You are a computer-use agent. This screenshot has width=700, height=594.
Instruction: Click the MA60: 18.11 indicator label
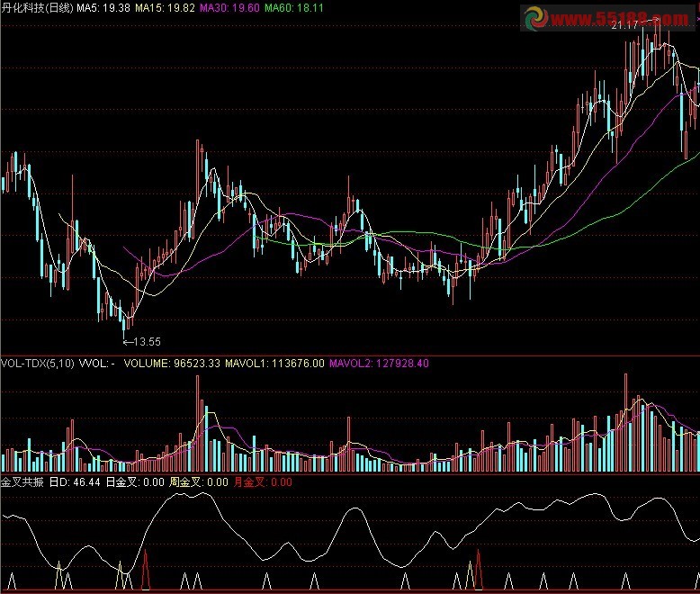pyautogui.click(x=293, y=7)
